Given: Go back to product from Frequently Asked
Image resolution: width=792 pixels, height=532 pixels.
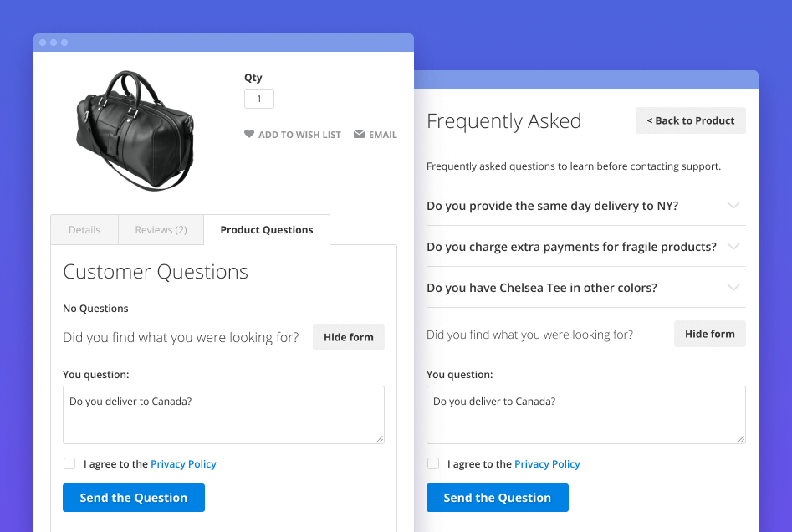Looking at the screenshot, I should [x=690, y=120].
